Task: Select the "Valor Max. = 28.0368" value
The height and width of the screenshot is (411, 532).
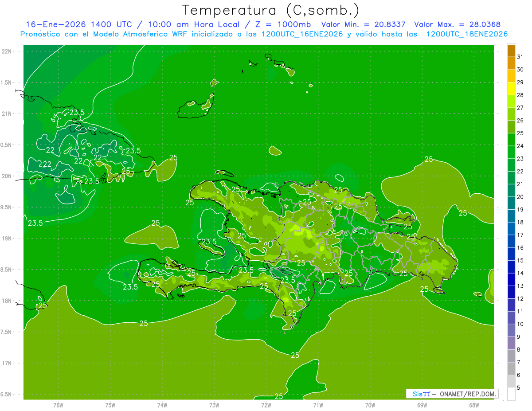Action: pos(457,24)
